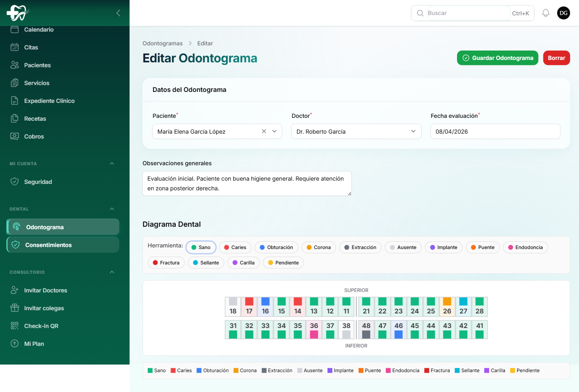This screenshot has width=579, height=392.
Task: Select the Puente tool
Action: 483,247
